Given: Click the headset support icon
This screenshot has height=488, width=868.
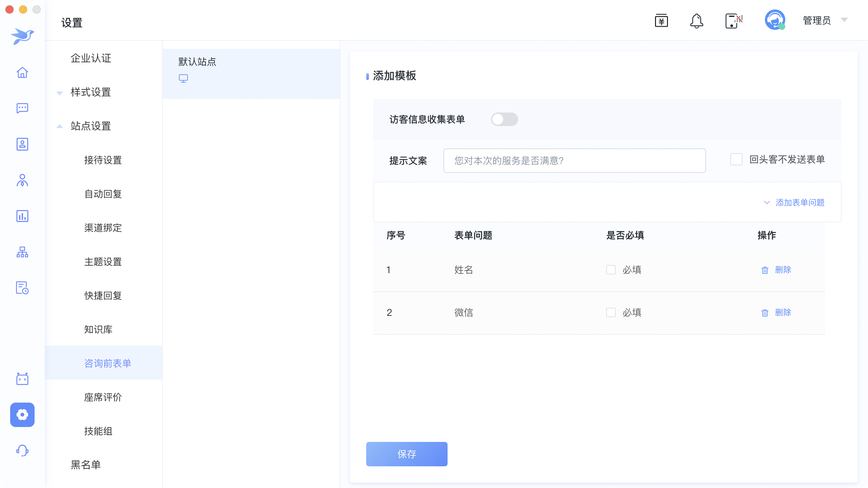Looking at the screenshot, I should (22, 450).
